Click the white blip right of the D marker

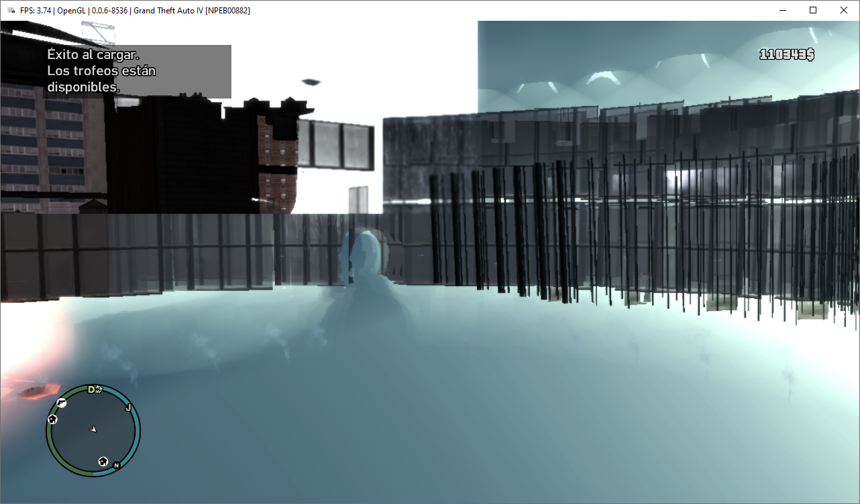tap(99, 389)
